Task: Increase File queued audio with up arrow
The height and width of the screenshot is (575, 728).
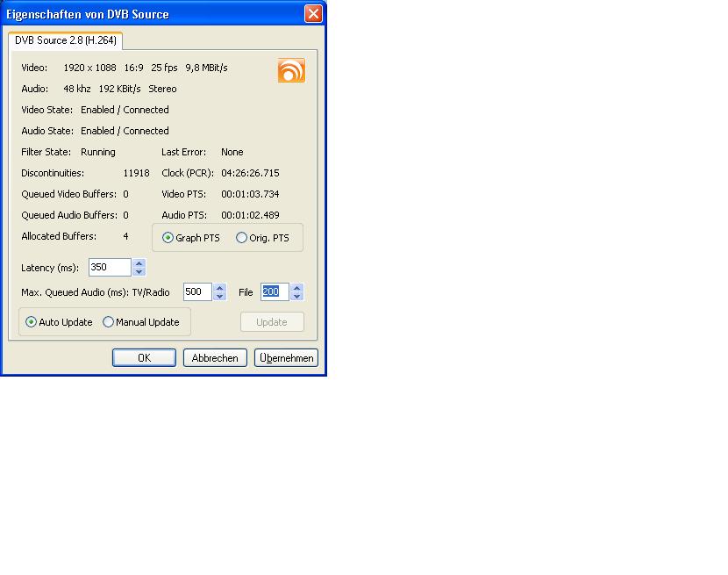Action: point(296,288)
